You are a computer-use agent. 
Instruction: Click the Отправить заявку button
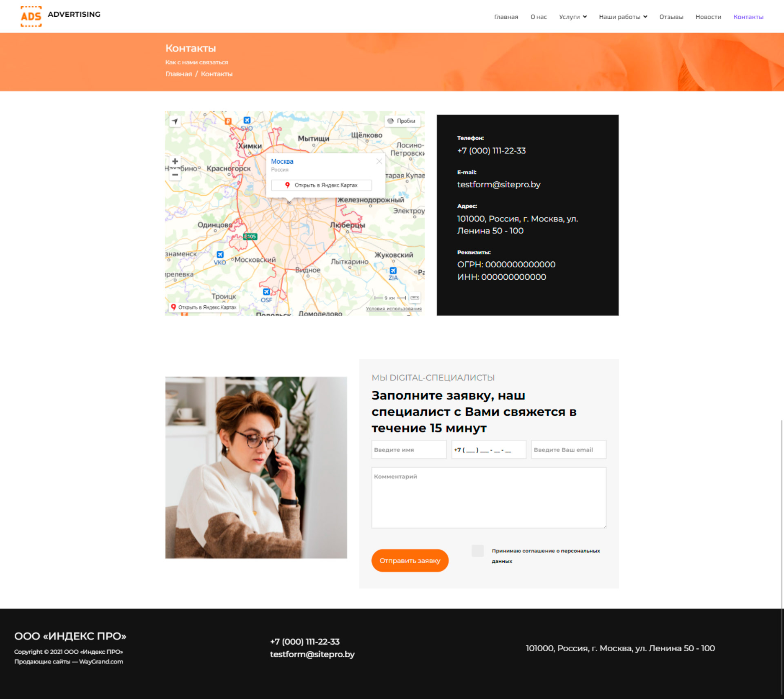(x=410, y=560)
